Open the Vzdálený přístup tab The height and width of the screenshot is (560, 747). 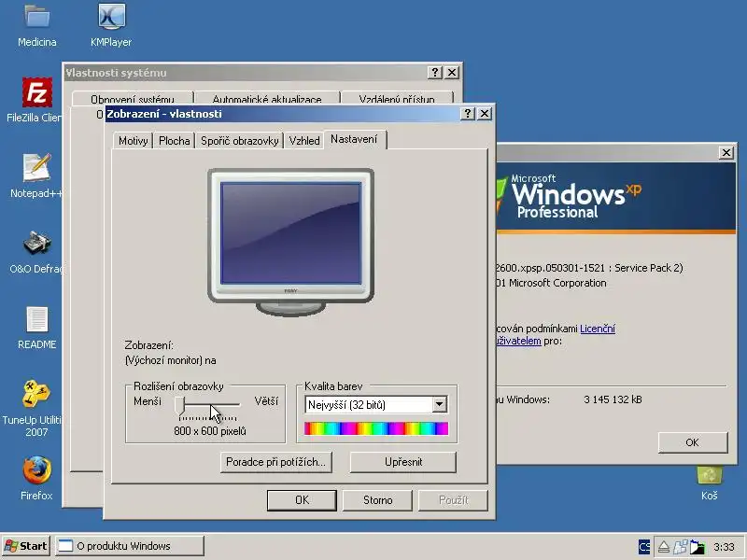pos(397,99)
